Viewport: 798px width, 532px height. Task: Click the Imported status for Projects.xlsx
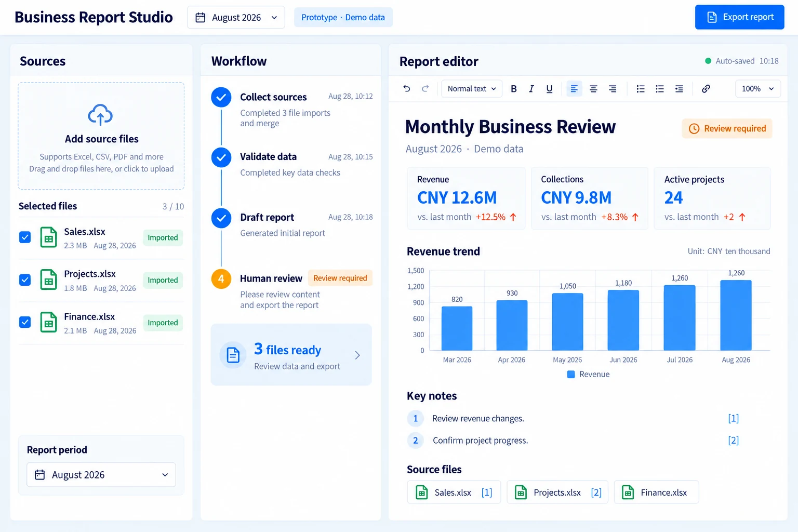pos(163,280)
